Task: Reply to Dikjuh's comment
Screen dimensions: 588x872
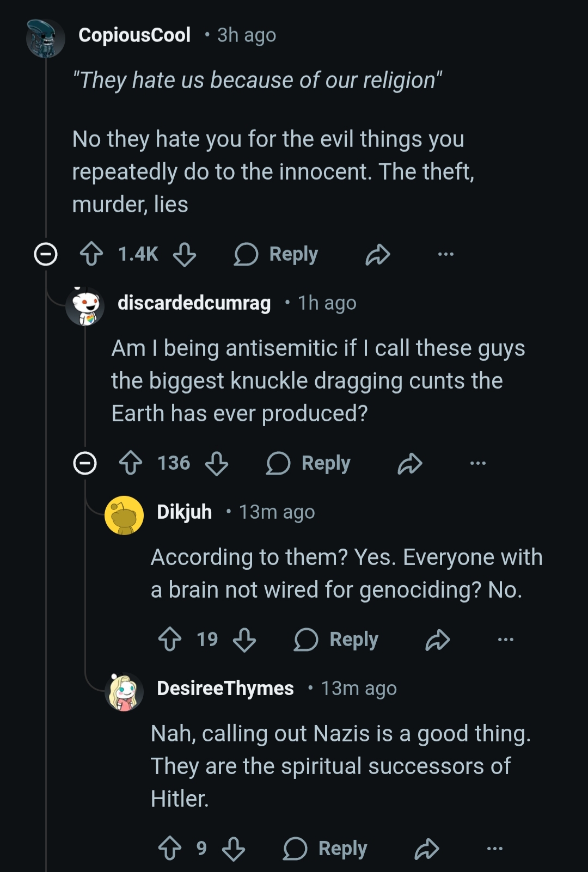Action: (x=336, y=639)
